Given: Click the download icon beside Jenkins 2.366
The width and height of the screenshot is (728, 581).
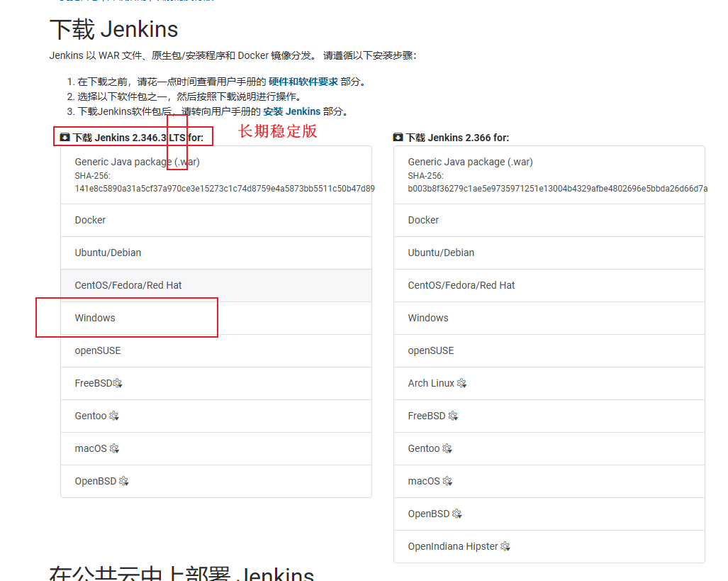Looking at the screenshot, I should pyautogui.click(x=398, y=137).
